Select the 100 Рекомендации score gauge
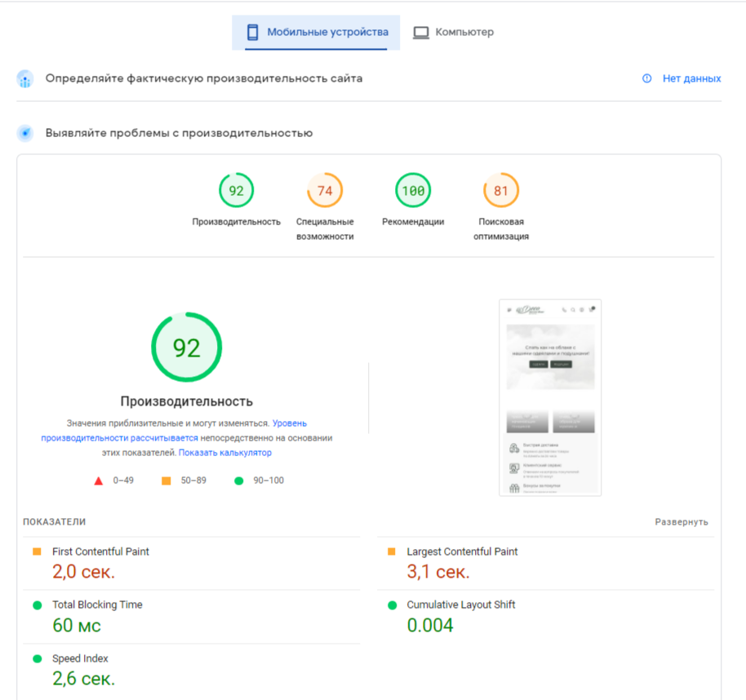This screenshot has width=746, height=700. (413, 191)
